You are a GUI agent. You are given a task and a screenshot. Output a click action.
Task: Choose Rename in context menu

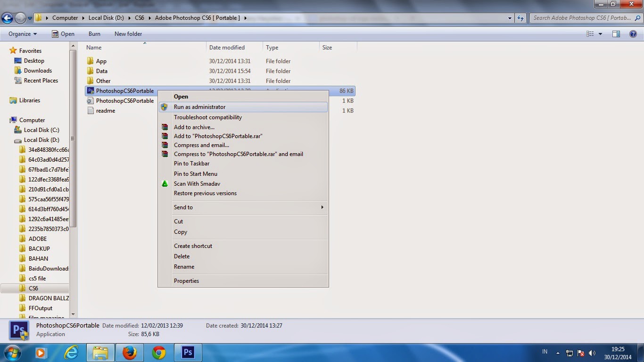pyautogui.click(x=243, y=267)
